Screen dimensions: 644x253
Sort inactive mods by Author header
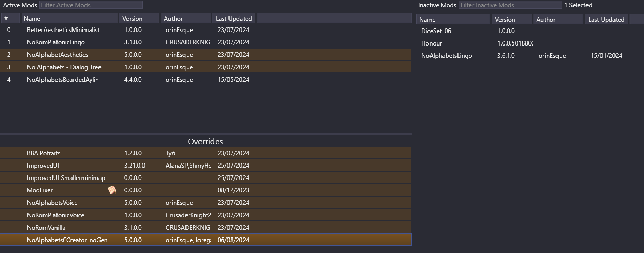[558, 20]
